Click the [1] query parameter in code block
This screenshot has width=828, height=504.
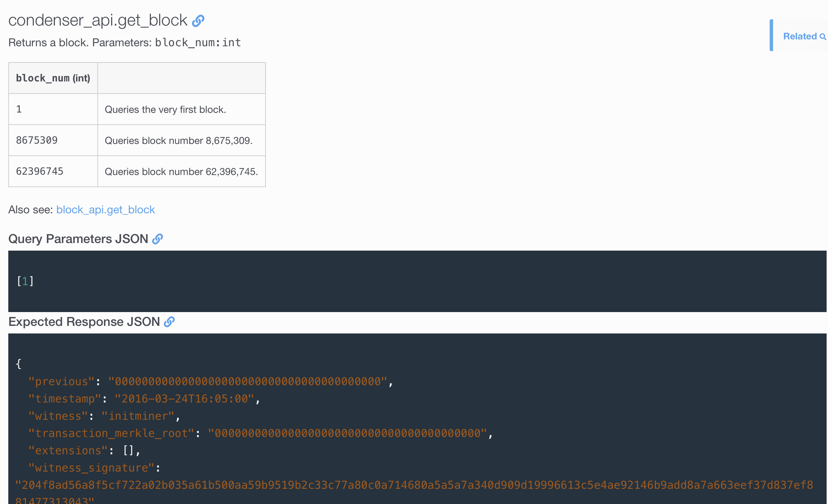[25, 281]
